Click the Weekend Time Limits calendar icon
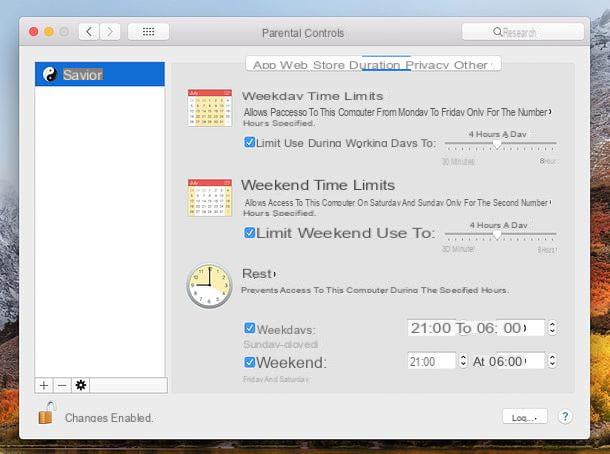The height and width of the screenshot is (454, 610). tap(210, 198)
